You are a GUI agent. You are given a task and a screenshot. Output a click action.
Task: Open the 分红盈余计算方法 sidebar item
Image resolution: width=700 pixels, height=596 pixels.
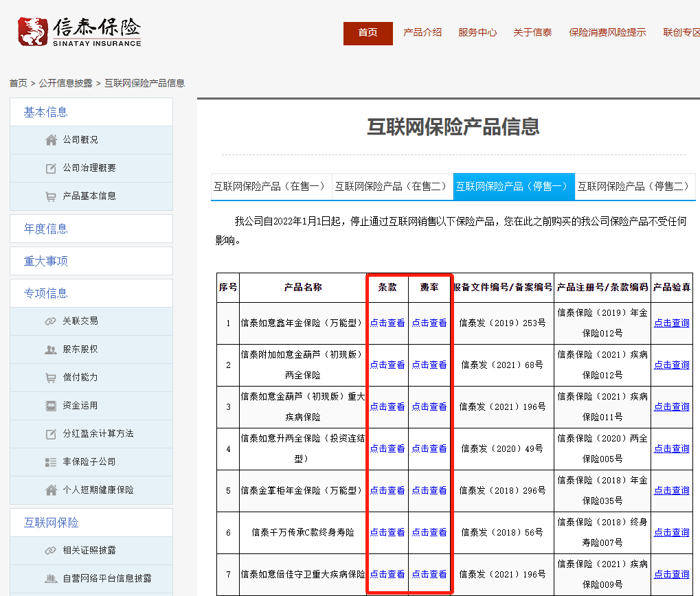click(x=91, y=434)
